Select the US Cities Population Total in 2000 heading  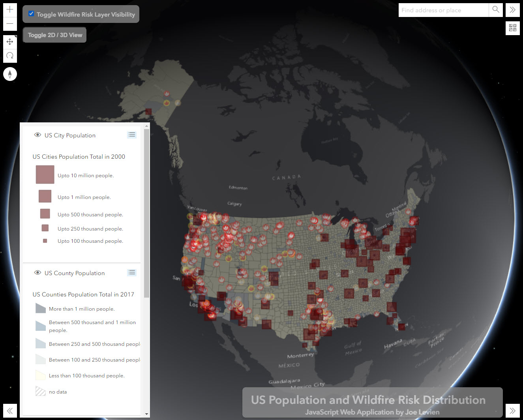tap(79, 156)
